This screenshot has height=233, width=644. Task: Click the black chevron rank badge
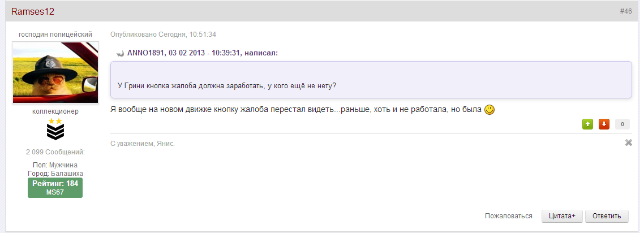(x=55, y=132)
